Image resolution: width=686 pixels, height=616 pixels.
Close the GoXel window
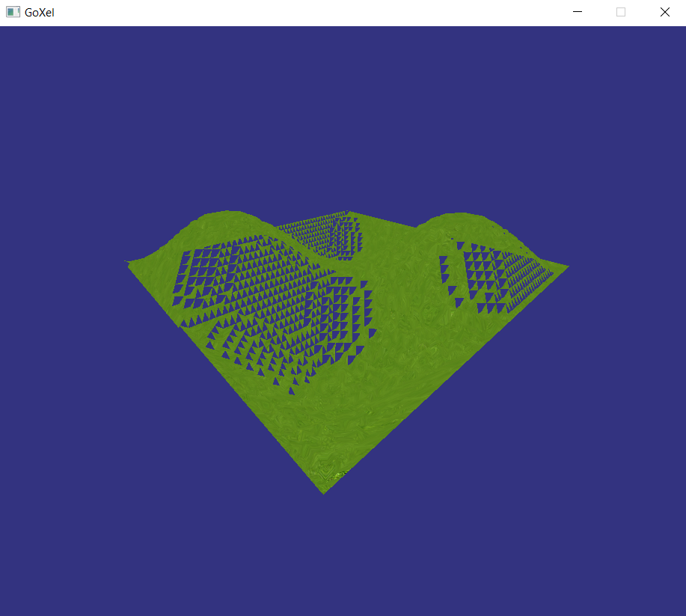click(x=664, y=12)
